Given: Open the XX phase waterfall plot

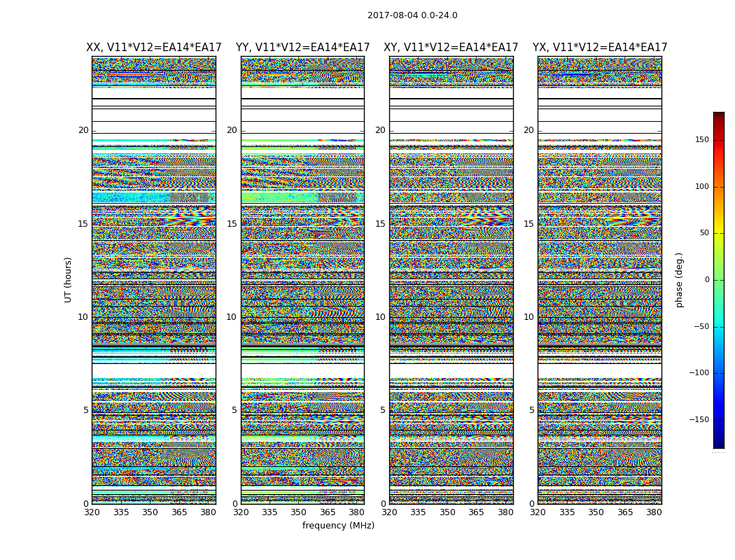Looking at the screenshot, I should (154, 280).
